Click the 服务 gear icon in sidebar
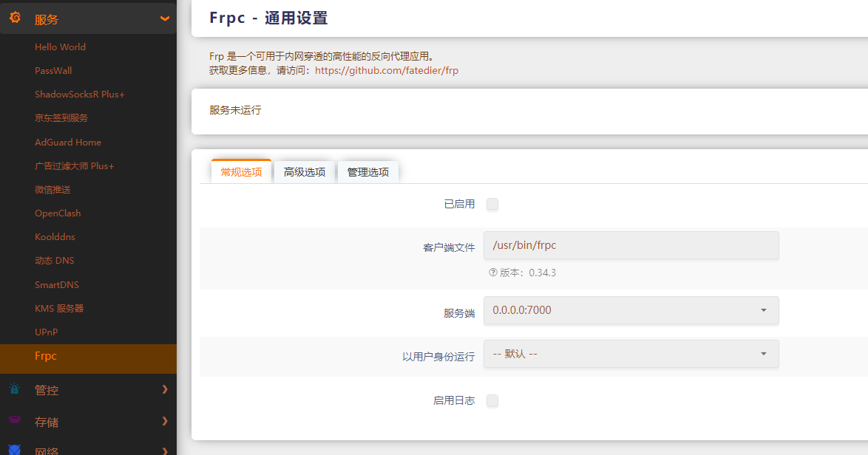Screen dimensions: 868x455 (15, 16)
